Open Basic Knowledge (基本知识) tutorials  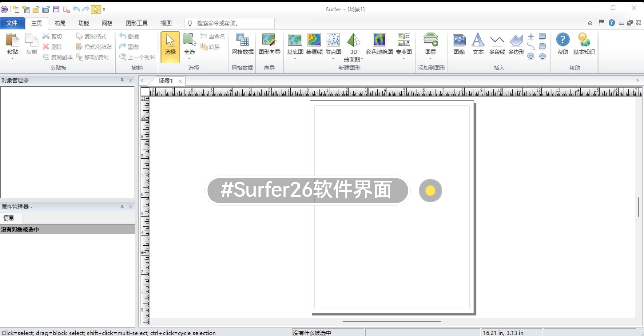click(584, 44)
